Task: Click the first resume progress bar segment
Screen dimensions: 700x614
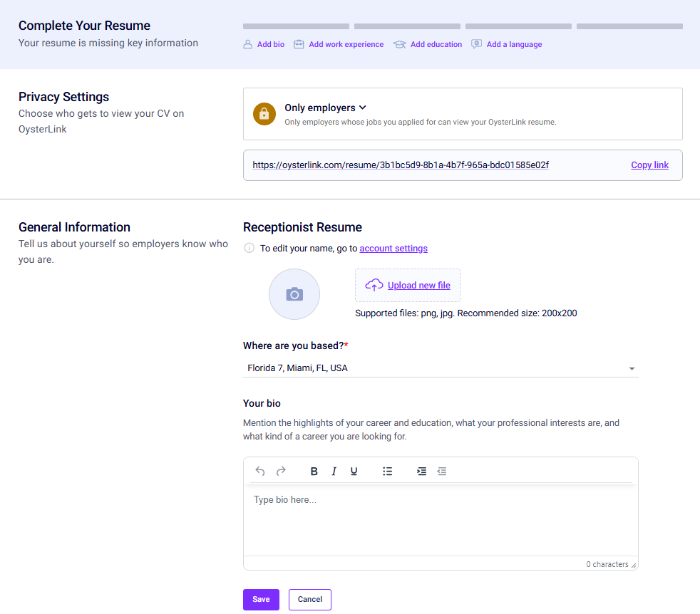Action: coord(296,26)
